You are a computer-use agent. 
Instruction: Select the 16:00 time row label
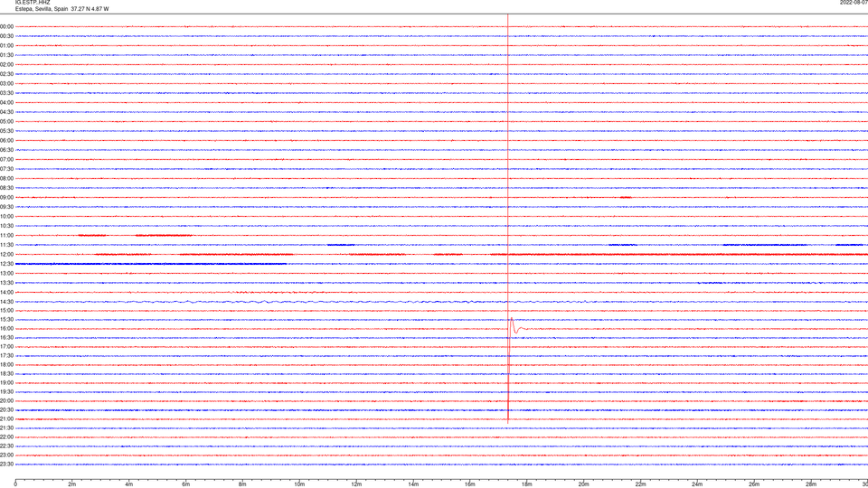[x=6, y=329]
